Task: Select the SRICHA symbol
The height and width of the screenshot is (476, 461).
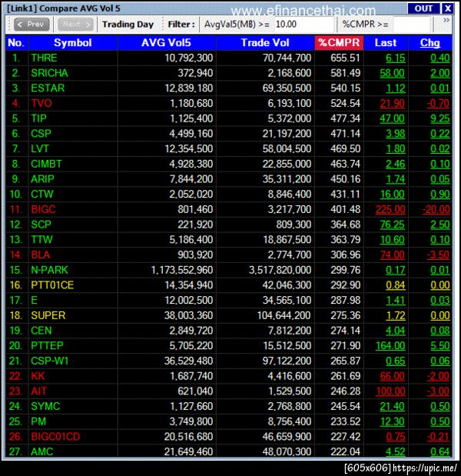Action: coord(49,73)
